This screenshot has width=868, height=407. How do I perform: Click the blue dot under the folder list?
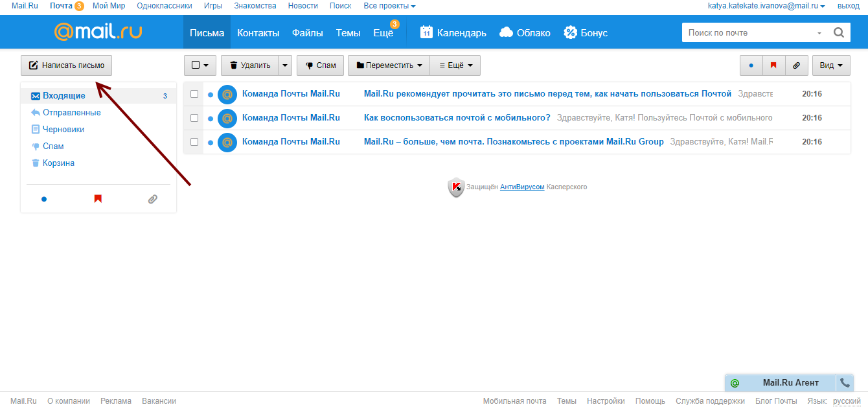point(44,199)
